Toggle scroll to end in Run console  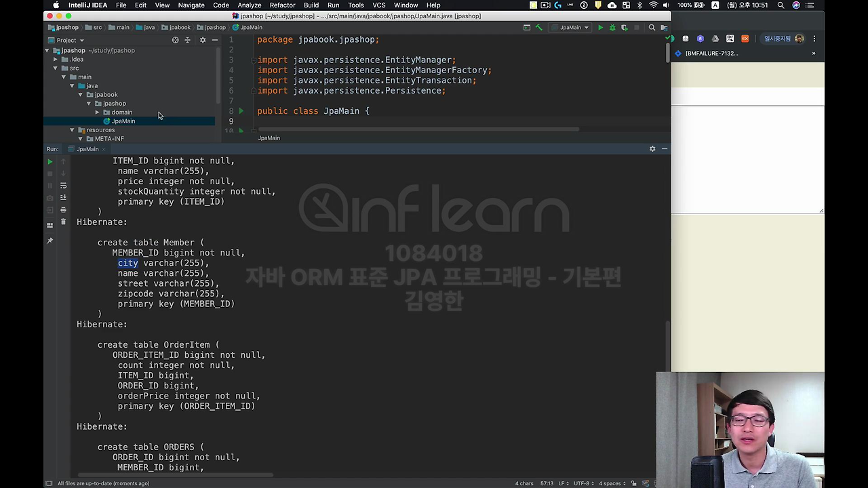[x=63, y=197]
